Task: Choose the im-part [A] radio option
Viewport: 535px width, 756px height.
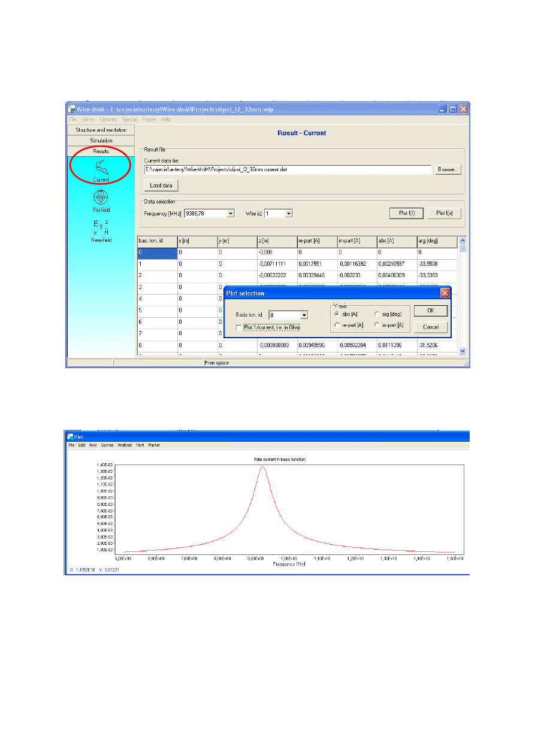Action: click(377, 325)
